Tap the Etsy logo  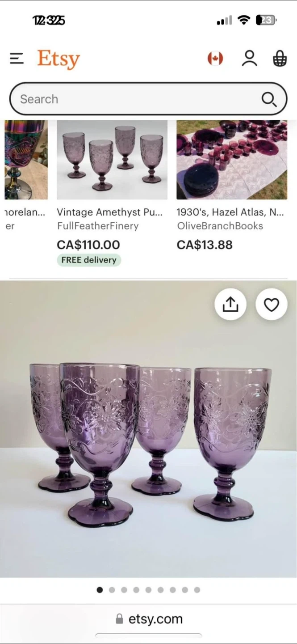[x=59, y=59]
